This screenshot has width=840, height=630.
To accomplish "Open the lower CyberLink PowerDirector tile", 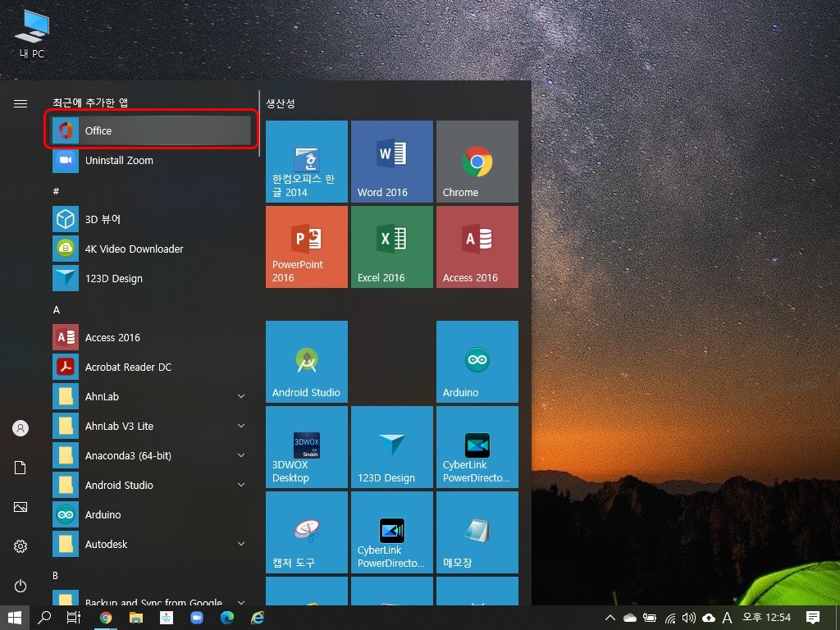I will pos(391,532).
